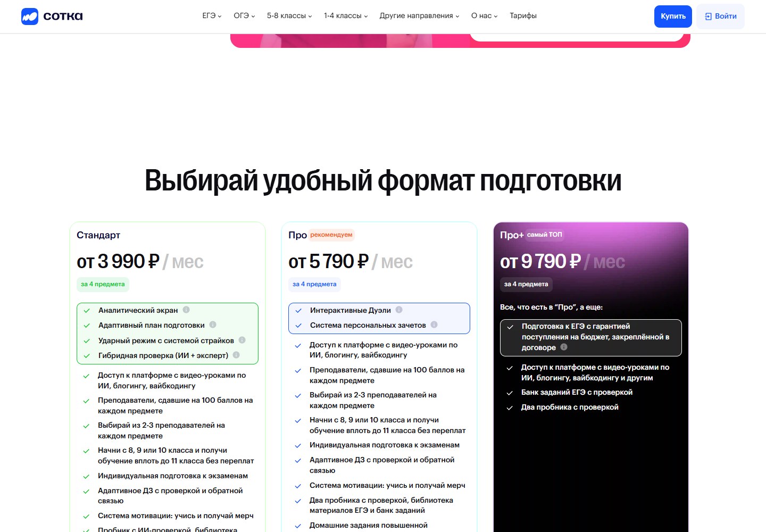Show info icon for Подготовка к ЕГЭ с гарантией

click(564, 347)
